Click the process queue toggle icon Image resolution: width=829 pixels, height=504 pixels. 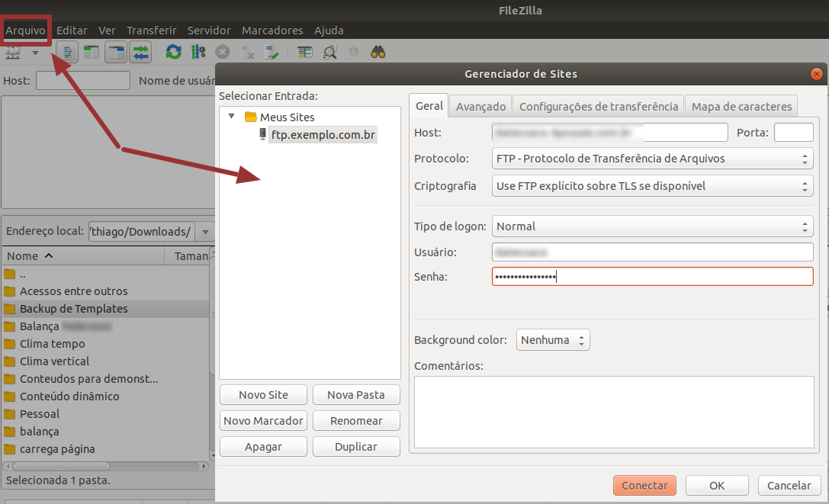click(x=198, y=52)
